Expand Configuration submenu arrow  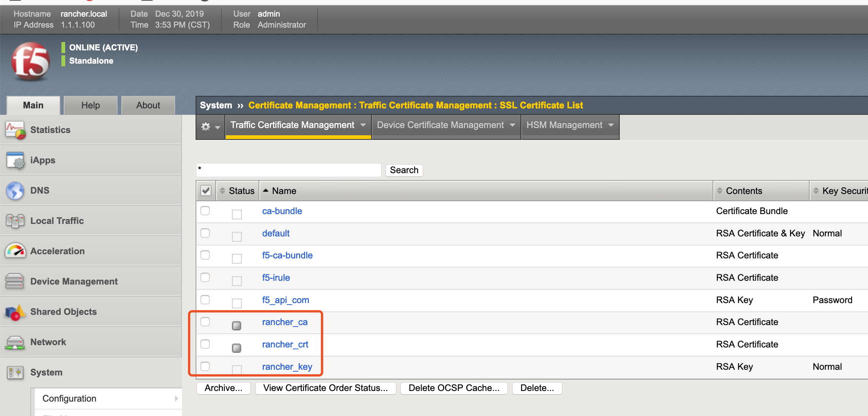pos(176,399)
